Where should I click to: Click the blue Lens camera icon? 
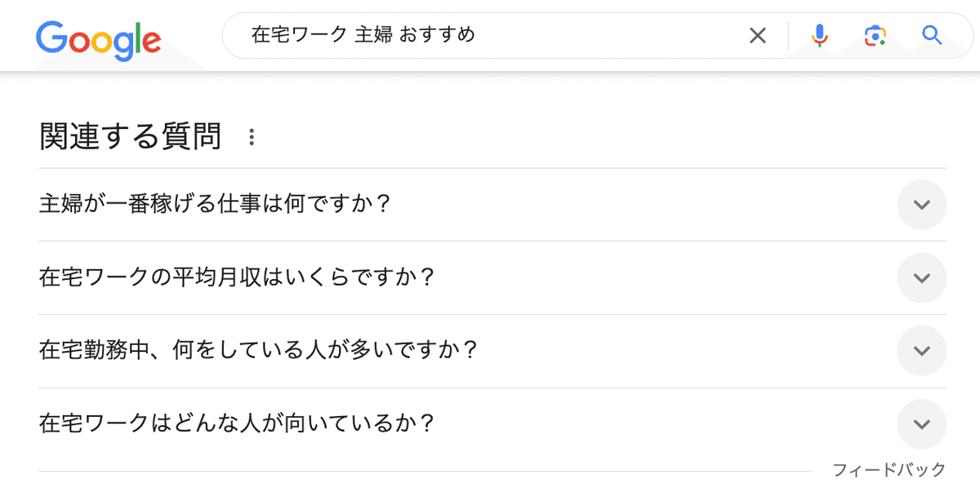[x=875, y=36]
